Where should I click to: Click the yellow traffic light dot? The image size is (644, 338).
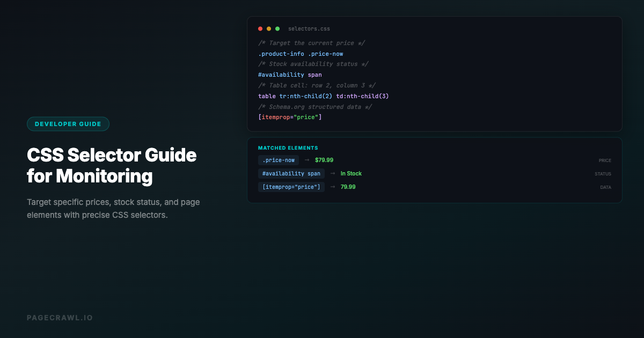coord(269,28)
